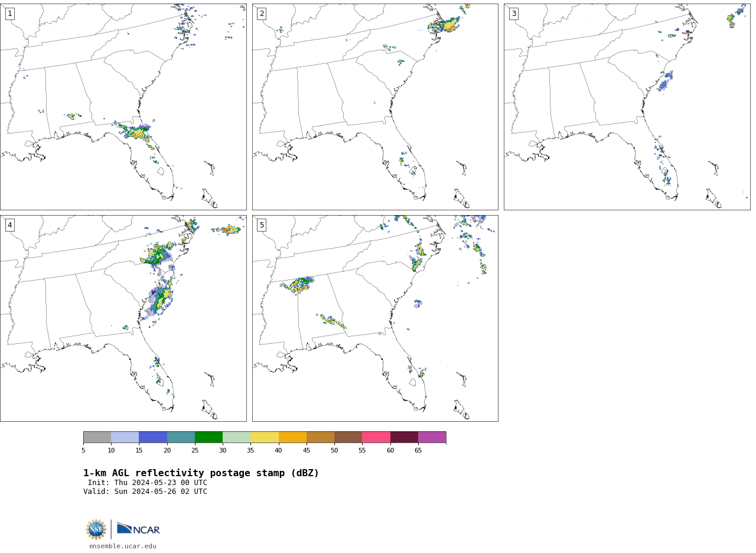Click the colorbar tick label 35
This screenshot has height=553, width=756.
tap(250, 451)
